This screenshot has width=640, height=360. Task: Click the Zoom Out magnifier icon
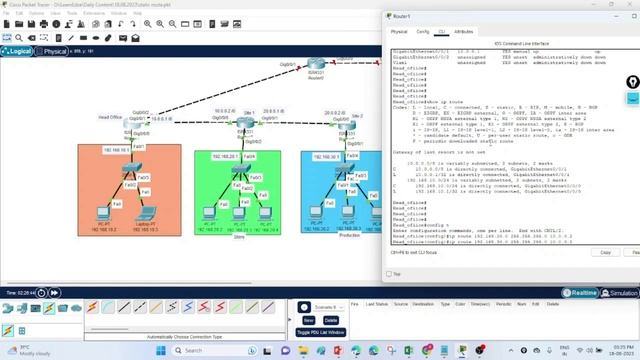coord(173,24)
